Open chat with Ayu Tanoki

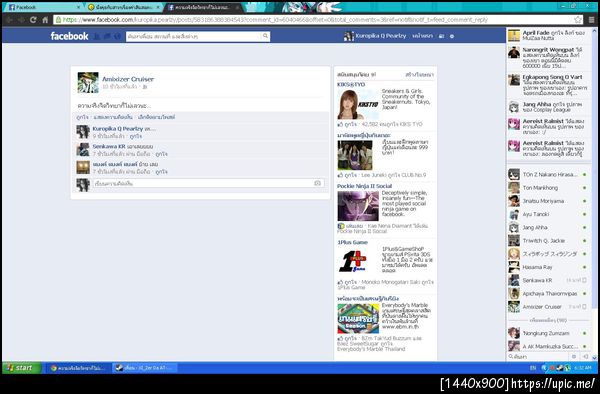[548, 214]
